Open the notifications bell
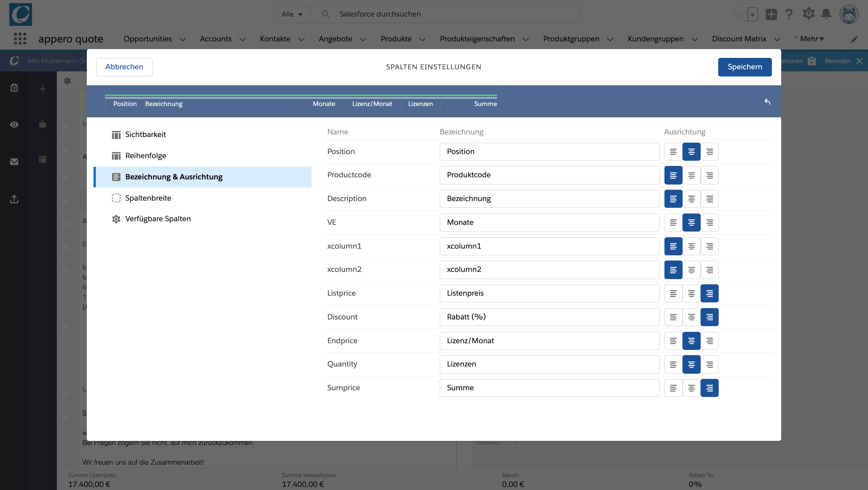This screenshot has width=868, height=490. pos(826,14)
